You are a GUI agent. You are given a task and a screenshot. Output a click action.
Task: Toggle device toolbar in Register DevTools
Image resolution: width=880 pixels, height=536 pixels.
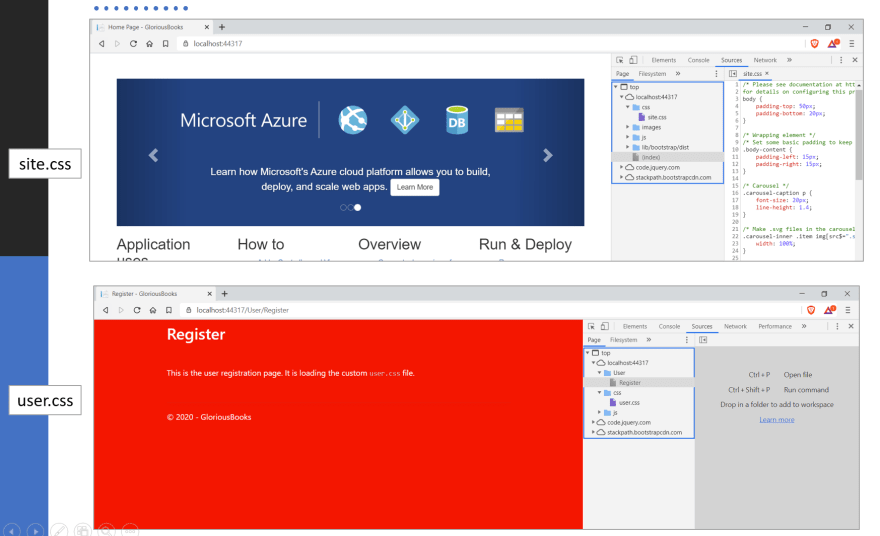pyautogui.click(x=604, y=326)
